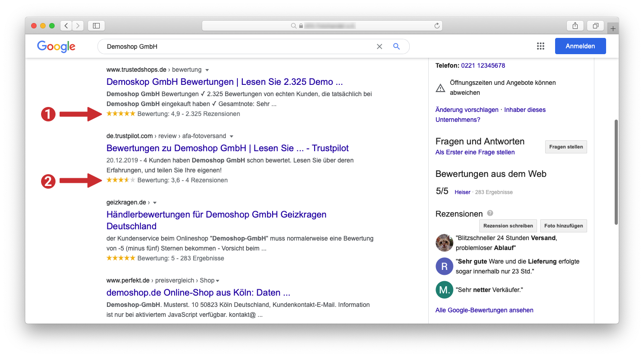644x357 pixels.
Task: Click the 283 Ergebnisse text
Action: 494,192
